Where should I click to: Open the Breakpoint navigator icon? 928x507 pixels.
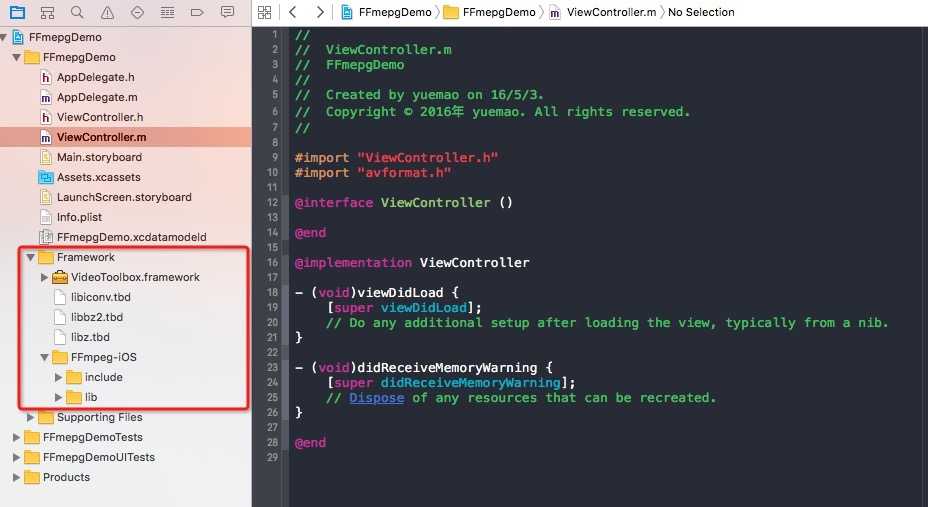coord(197,12)
